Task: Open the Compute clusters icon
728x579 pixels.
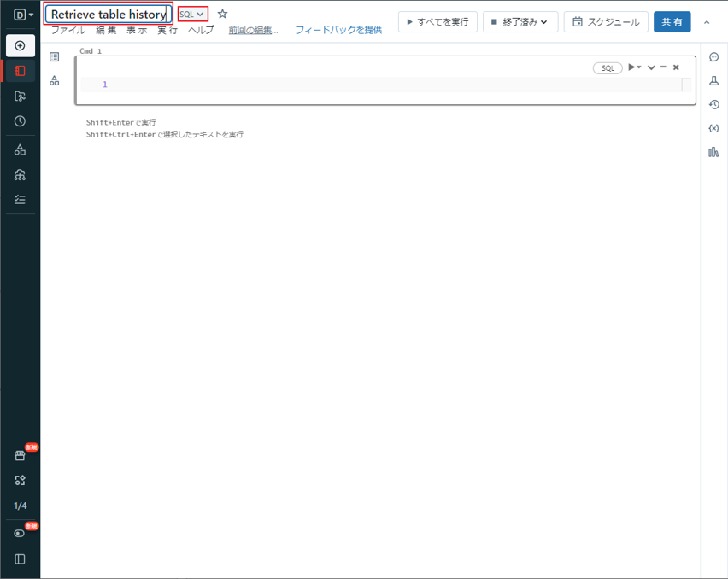Action: (x=20, y=174)
